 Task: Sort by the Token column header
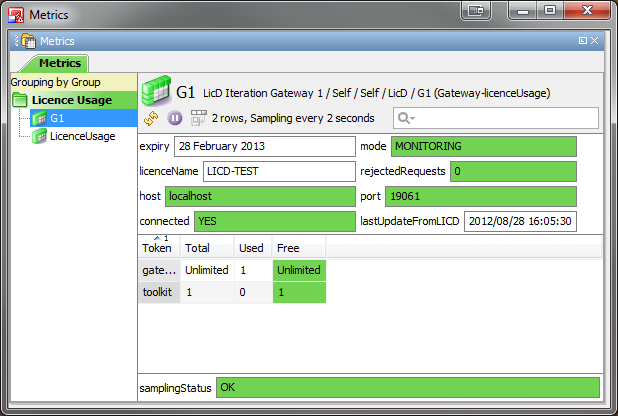(157, 247)
